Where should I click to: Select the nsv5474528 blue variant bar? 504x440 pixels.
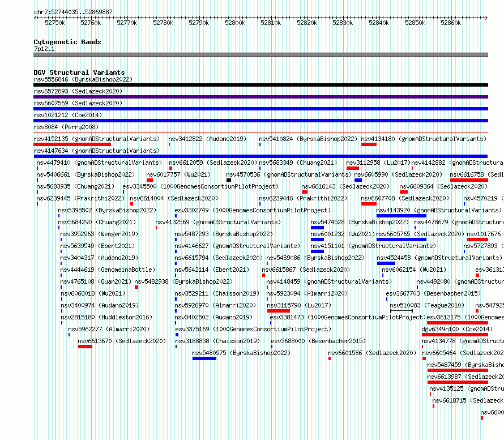pyautogui.click(x=317, y=228)
